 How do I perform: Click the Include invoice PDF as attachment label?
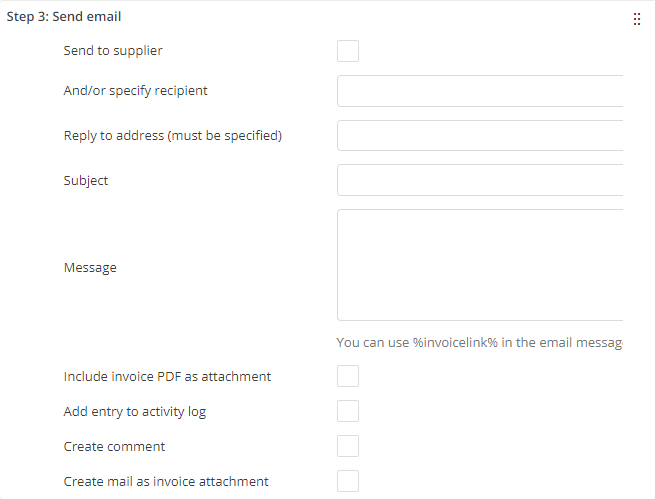tap(167, 377)
